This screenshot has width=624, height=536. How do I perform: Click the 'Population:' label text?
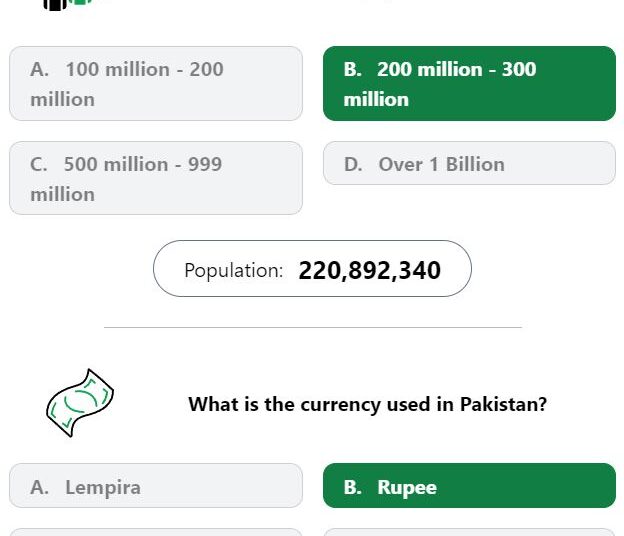[234, 271]
